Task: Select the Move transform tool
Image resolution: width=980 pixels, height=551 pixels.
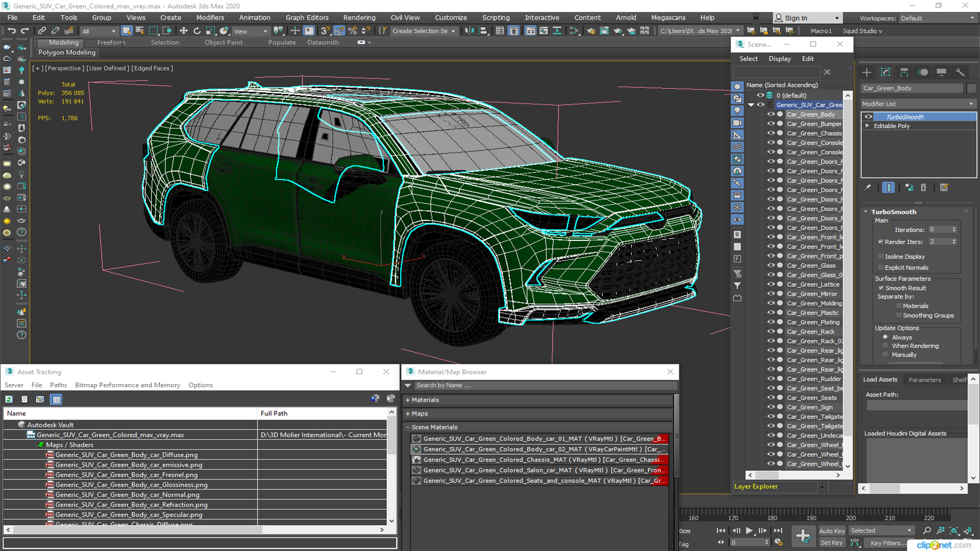Action: click(184, 31)
